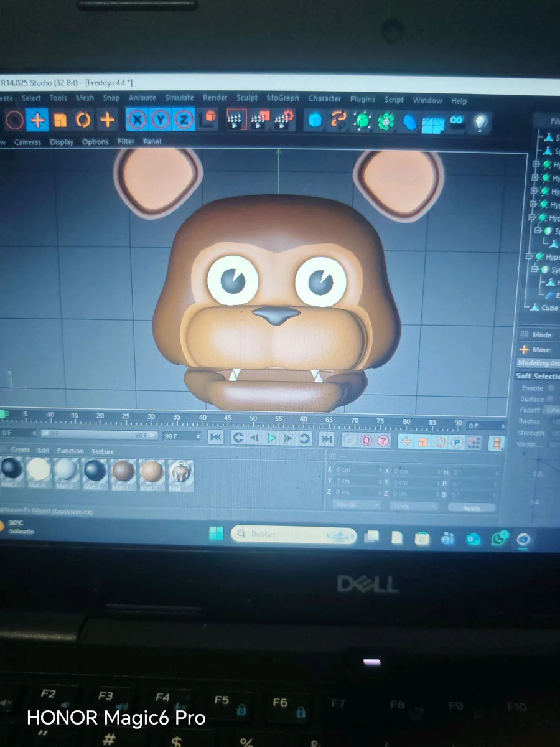Open the blue deformer objects icon

[x=409, y=122]
